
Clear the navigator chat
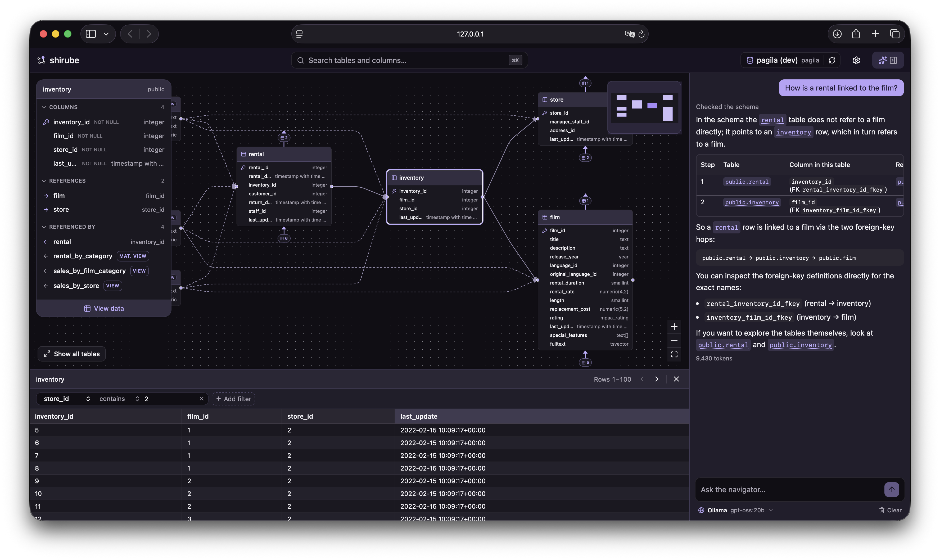890,510
